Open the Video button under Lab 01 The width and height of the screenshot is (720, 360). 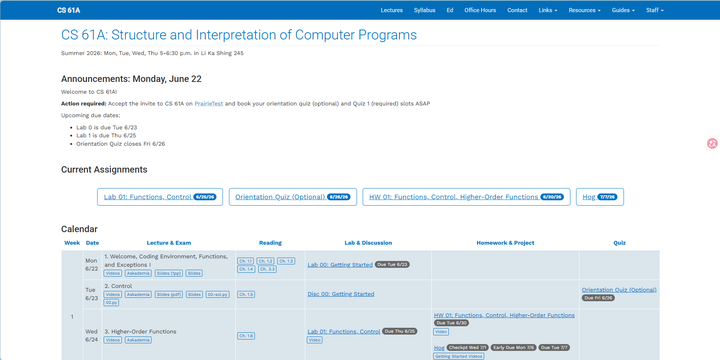pos(315,340)
